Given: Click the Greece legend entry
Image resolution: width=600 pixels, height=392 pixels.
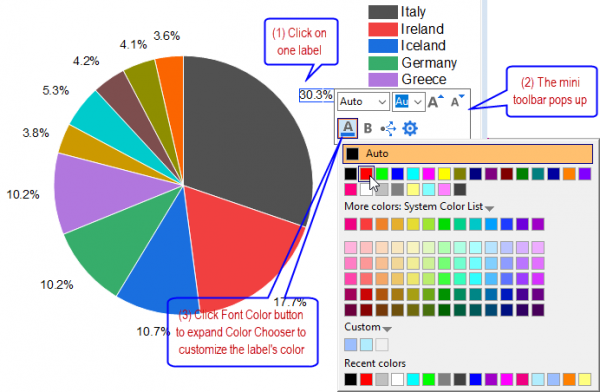Looking at the screenshot, I should coord(408,79).
